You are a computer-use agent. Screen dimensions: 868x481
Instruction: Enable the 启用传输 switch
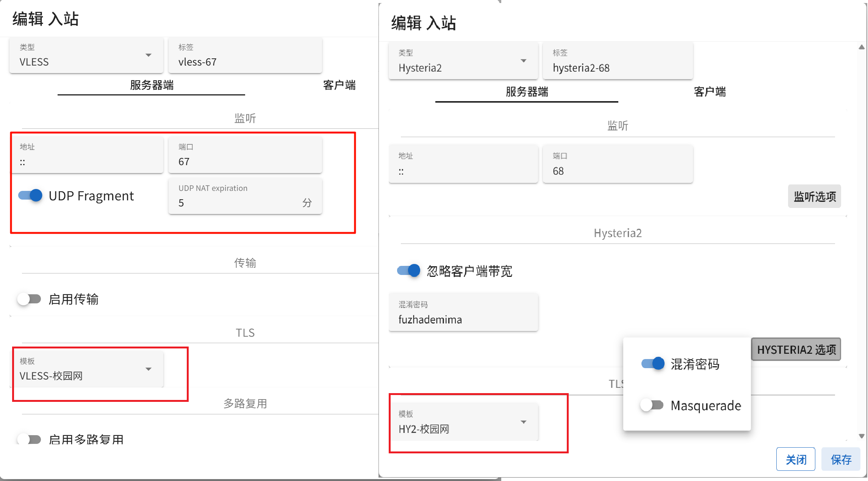[x=29, y=299]
